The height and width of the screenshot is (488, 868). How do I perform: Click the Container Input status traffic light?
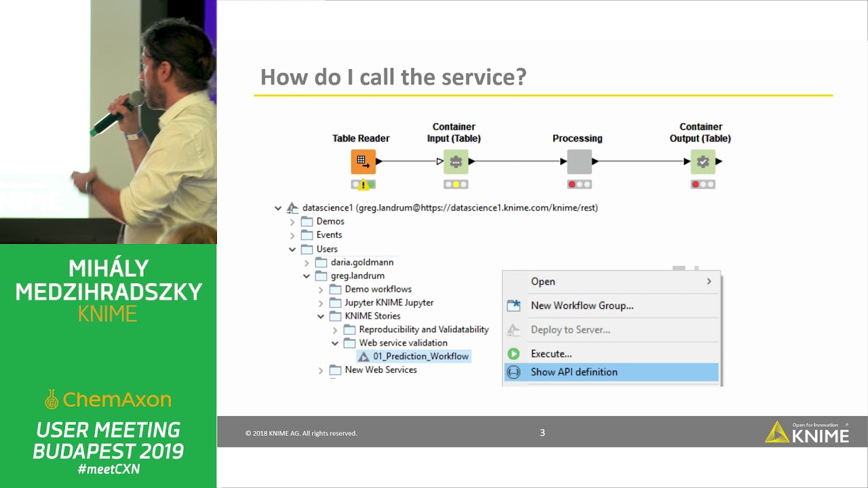(x=456, y=184)
